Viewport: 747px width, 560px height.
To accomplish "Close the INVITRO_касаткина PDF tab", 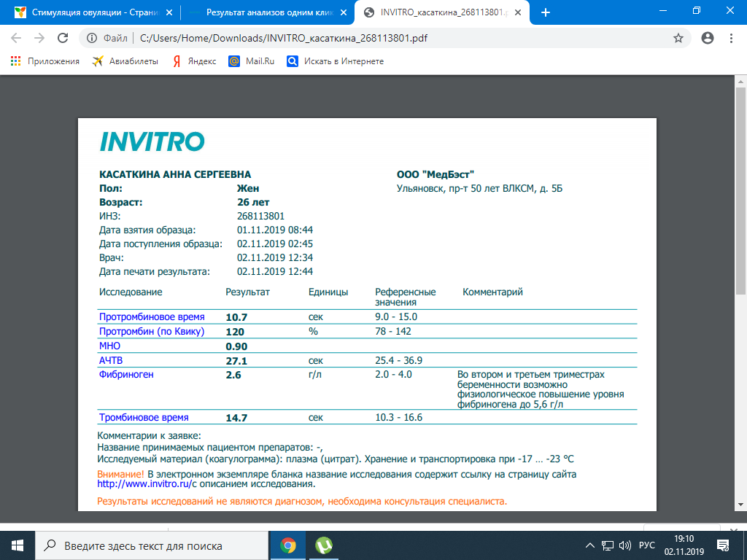I will 519,12.
